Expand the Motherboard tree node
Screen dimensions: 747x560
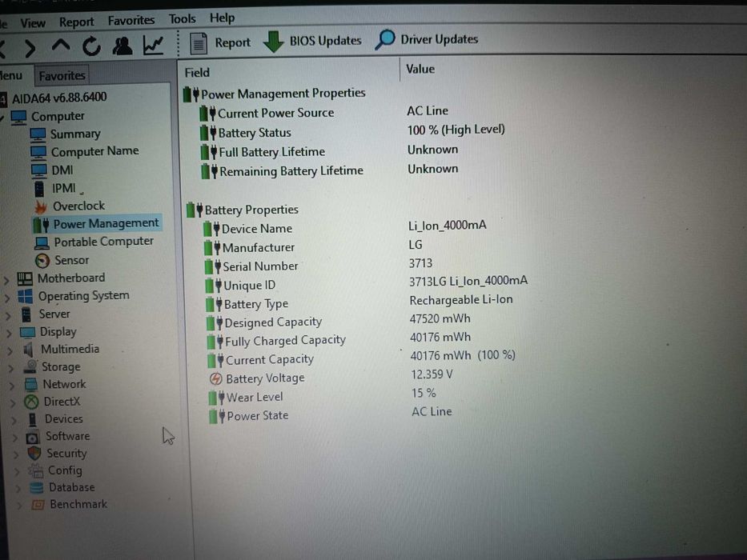click(6, 280)
